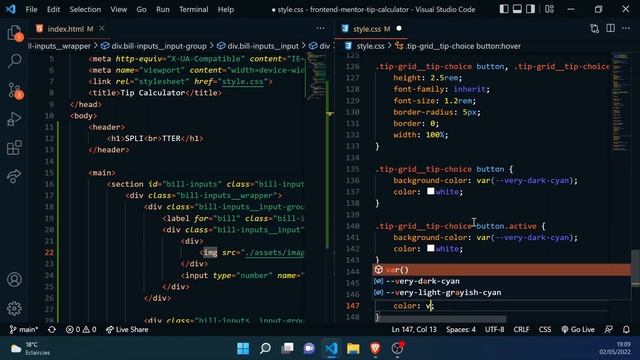Viewport: 640px width, 360px height.
Task: Click the style.css editor minimap
Action: click(x=622, y=102)
